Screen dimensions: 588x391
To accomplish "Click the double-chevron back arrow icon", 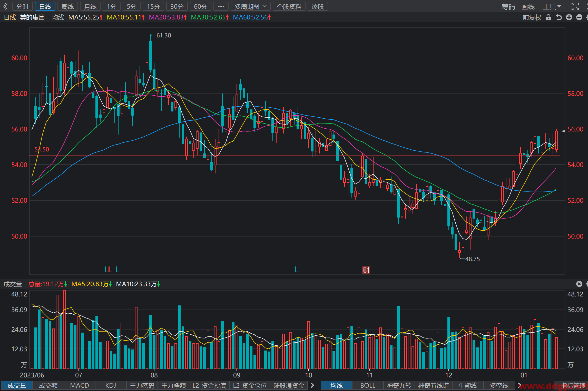I will tap(5, 6).
